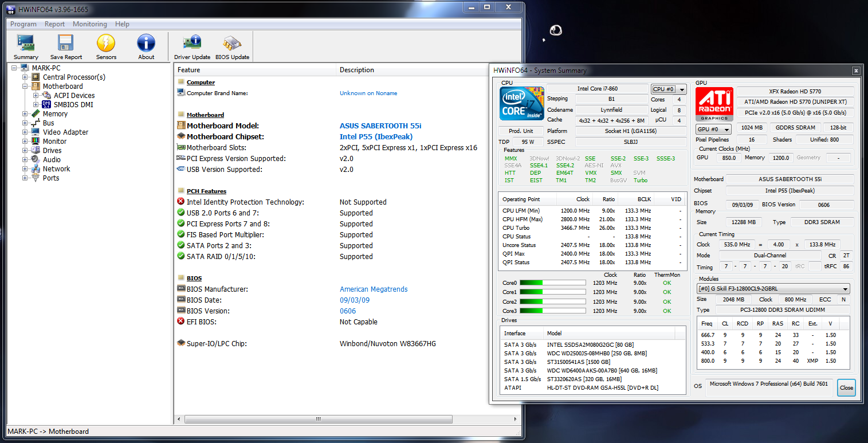The height and width of the screenshot is (443, 868).
Task: Expand the Central Processor(s) tree node
Action: pos(25,77)
